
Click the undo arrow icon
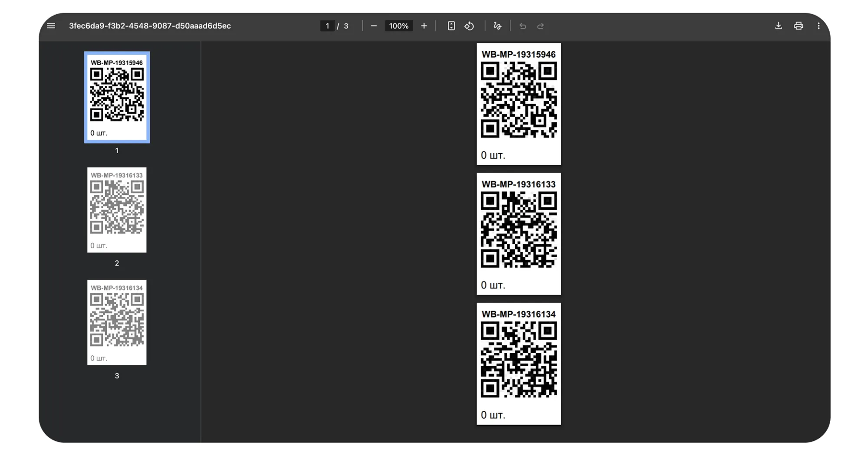click(x=523, y=26)
